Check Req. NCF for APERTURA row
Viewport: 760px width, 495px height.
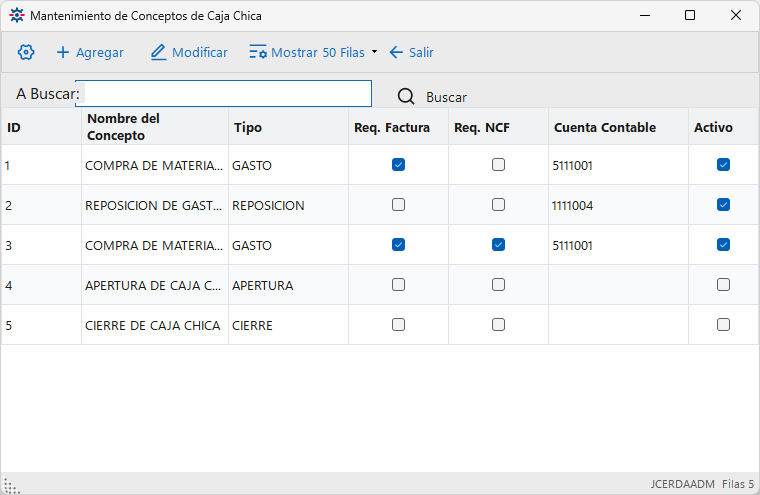tap(498, 285)
